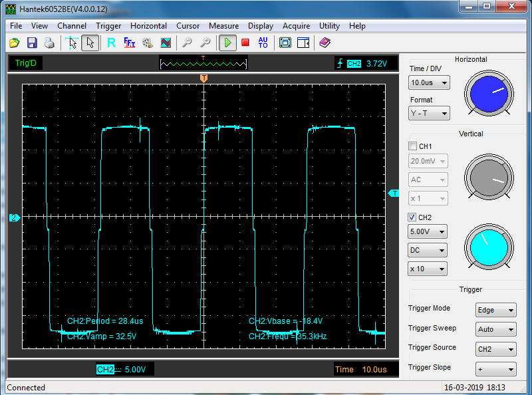The height and width of the screenshot is (395, 532).
Task: Open the Utility menu
Action: coord(329,26)
